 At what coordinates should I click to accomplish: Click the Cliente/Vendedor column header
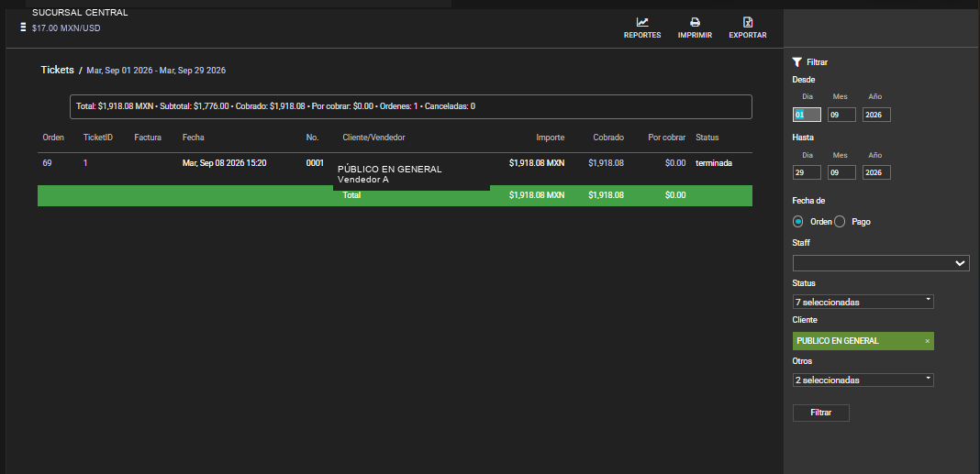[373, 138]
